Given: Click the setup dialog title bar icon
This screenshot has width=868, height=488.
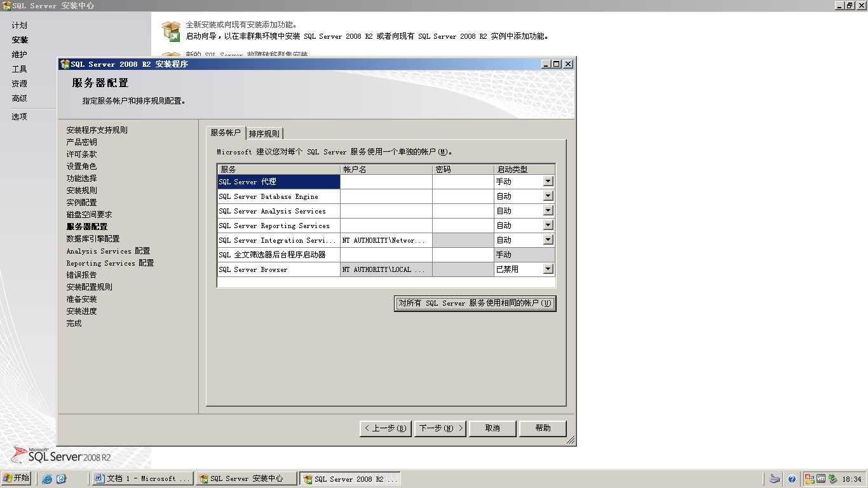Looking at the screenshot, I should tap(64, 64).
